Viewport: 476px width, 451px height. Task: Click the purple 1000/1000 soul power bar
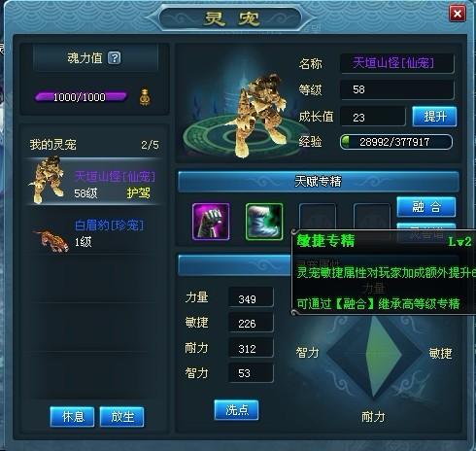(81, 97)
